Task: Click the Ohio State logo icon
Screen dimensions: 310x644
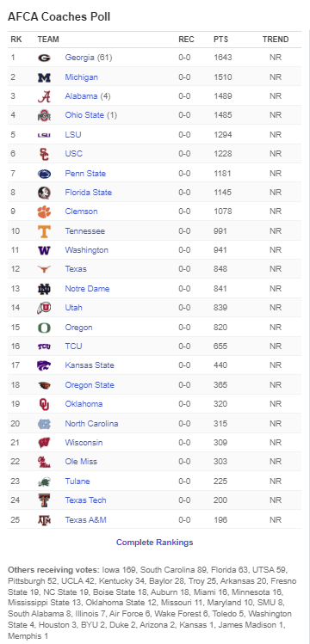Action: tap(44, 115)
